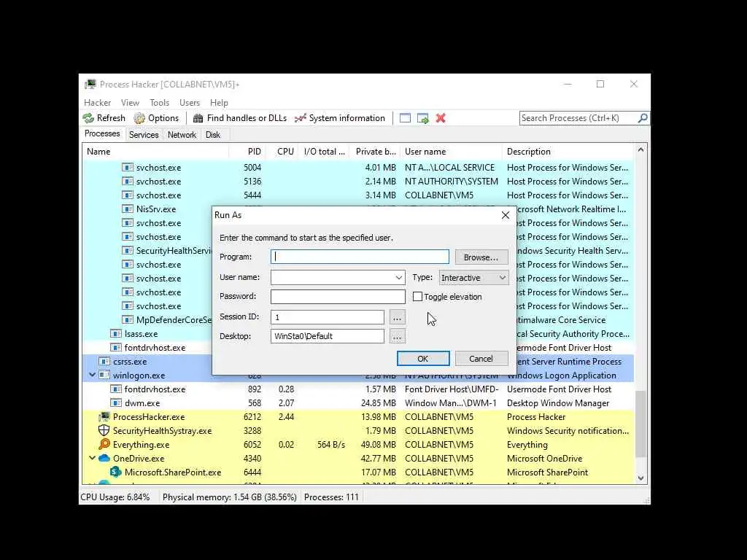Click the process list scroll down arrow

coord(640,478)
